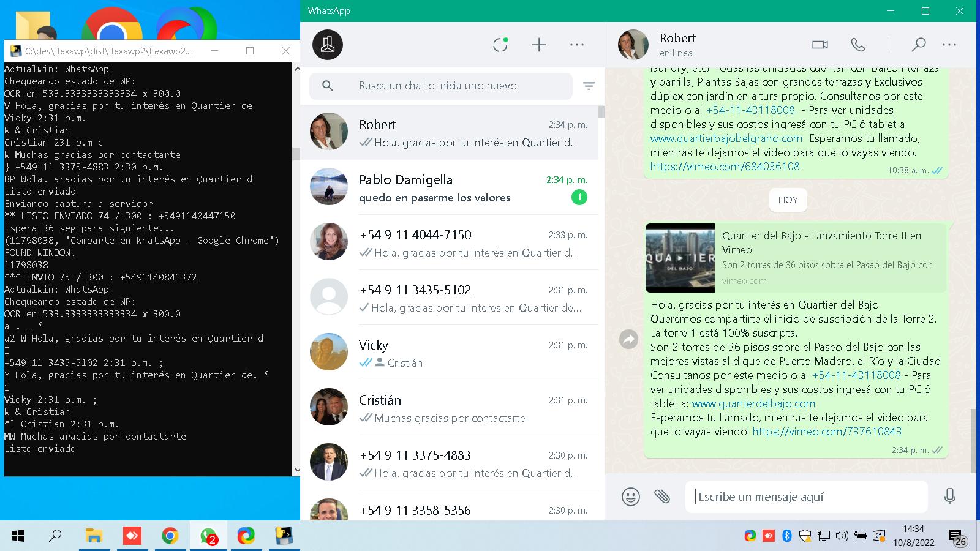Click Robert's profile picture in chat header

point(633,45)
